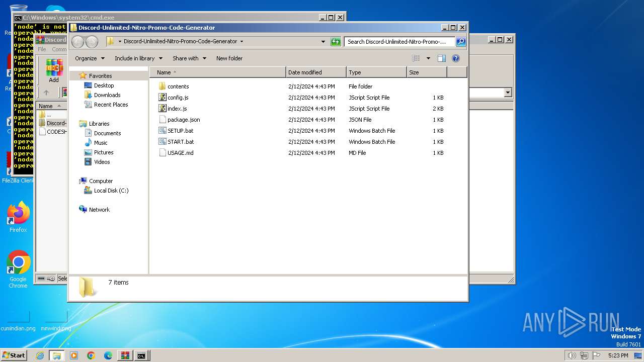
Task: Open Internet Explorer from taskbar
Action: tap(40, 355)
